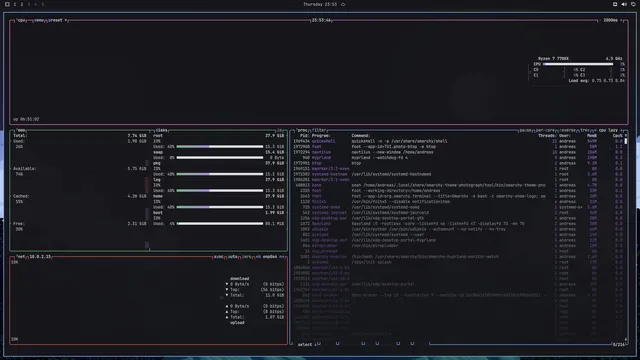Toggle net auto scaling
The height and width of the screenshot is (360, 640).
pos(233,257)
